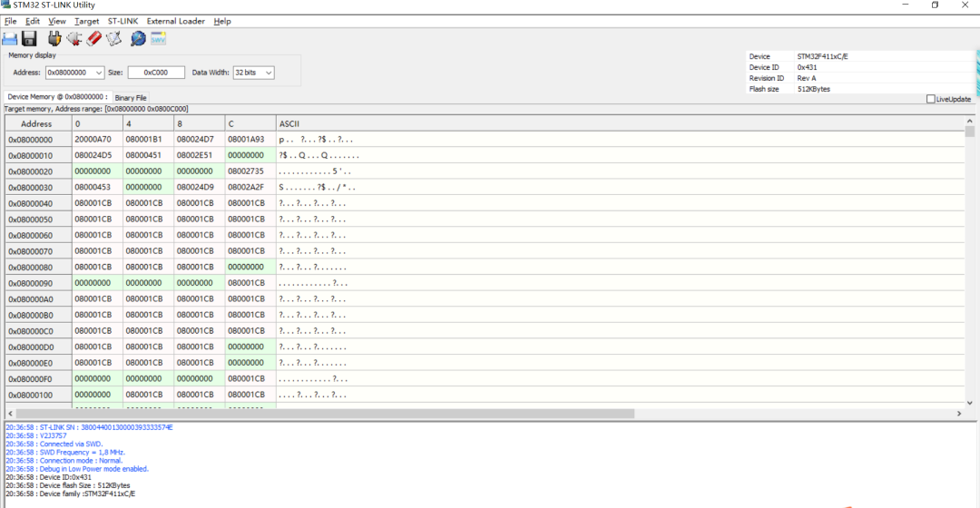Click the Disconnect from target icon
Viewport: 980px width, 508px height.
point(74,39)
